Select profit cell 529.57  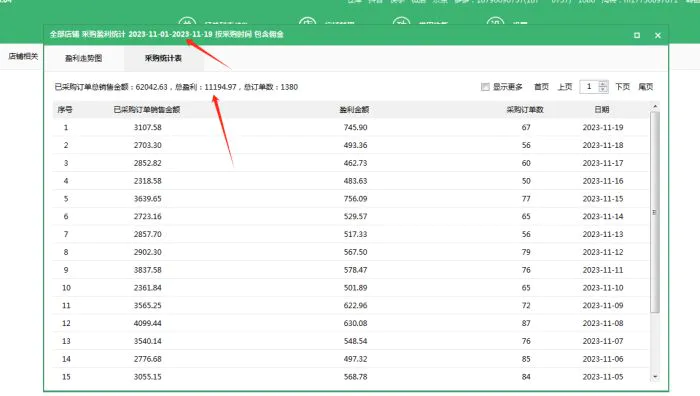[x=355, y=217]
